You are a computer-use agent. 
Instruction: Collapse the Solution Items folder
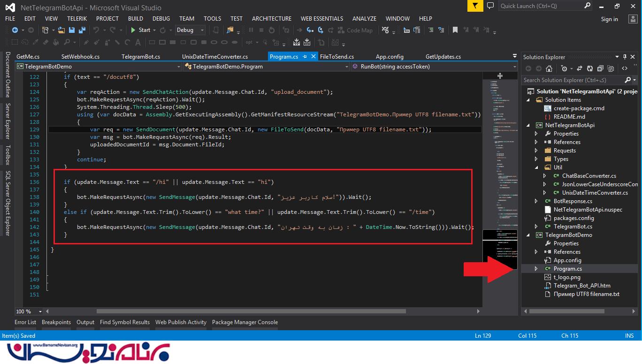coord(528,100)
